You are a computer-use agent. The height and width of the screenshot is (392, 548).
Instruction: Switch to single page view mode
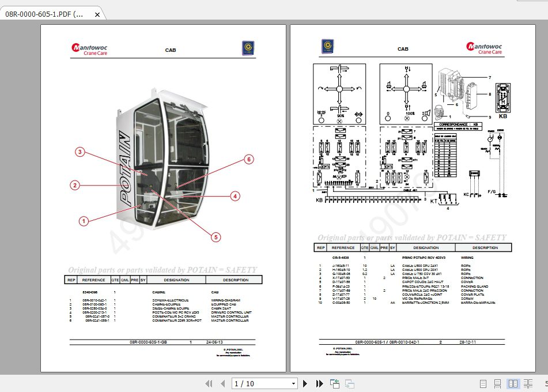tap(483, 383)
